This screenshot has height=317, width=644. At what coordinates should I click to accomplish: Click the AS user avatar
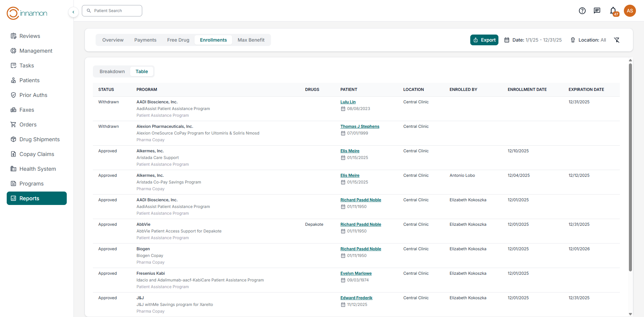tap(630, 11)
